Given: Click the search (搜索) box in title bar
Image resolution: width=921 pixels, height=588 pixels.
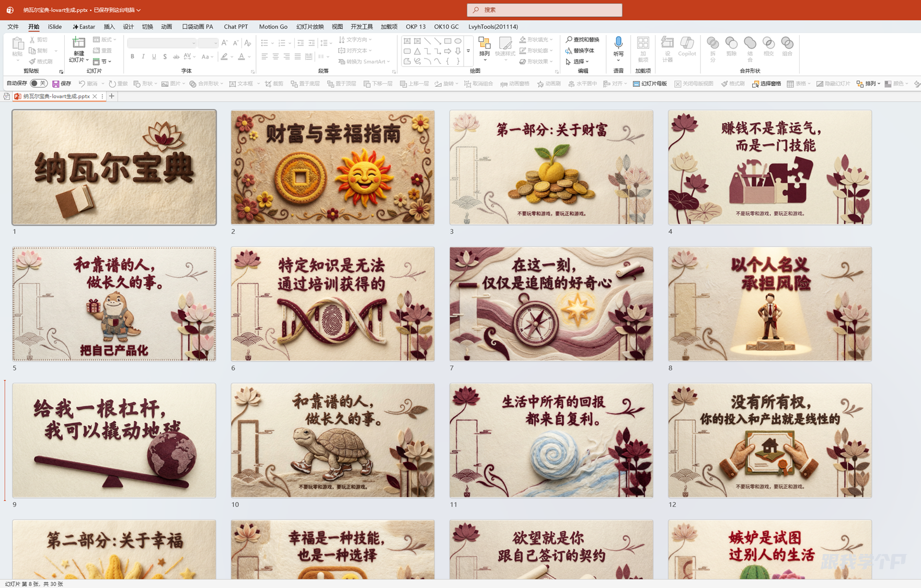Looking at the screenshot, I should [544, 10].
